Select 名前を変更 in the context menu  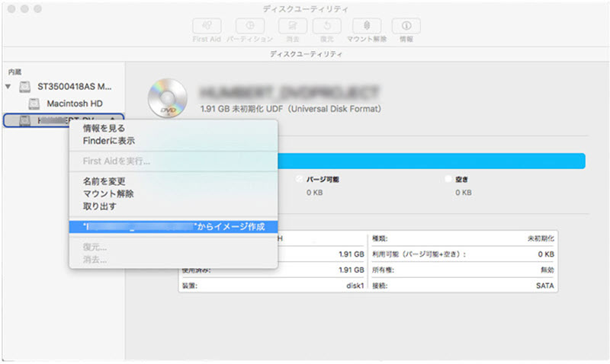pos(104,181)
